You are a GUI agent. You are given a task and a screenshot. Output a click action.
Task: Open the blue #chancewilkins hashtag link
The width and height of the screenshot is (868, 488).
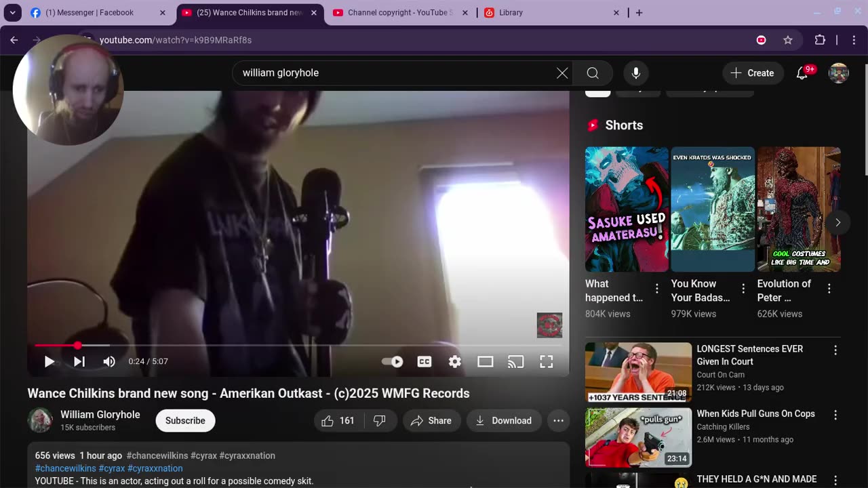[65, 468]
